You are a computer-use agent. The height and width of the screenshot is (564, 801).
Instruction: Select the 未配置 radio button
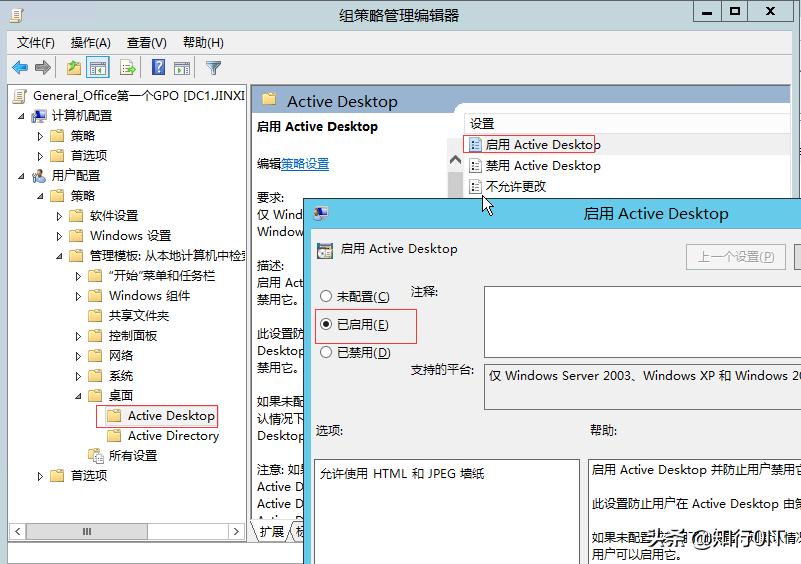pos(326,297)
